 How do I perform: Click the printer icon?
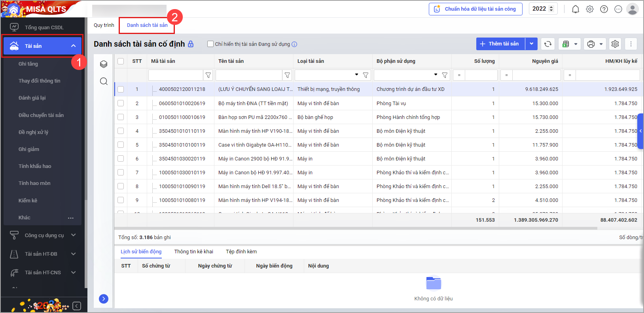(x=591, y=44)
